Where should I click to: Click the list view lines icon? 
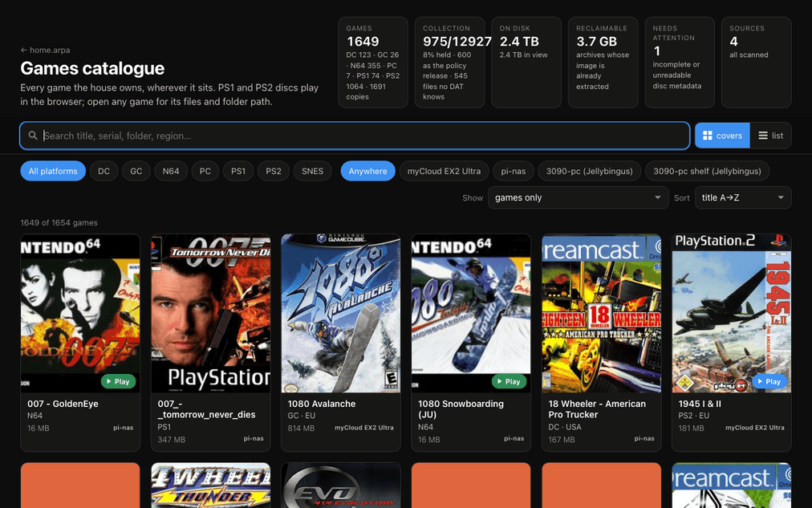tap(763, 136)
